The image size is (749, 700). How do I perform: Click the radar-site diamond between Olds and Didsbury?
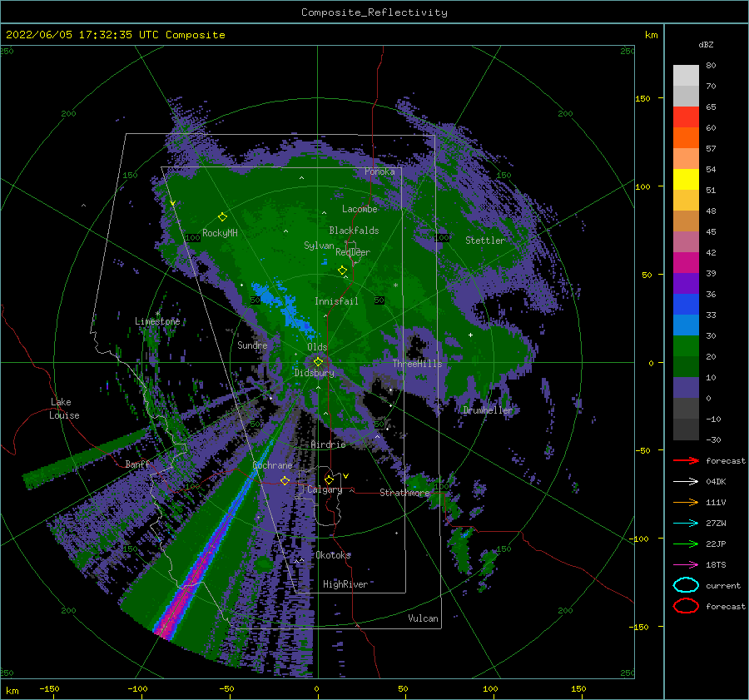coord(318,362)
